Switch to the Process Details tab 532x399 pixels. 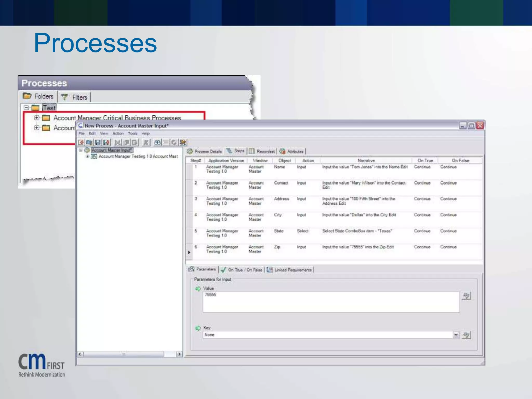(204, 151)
